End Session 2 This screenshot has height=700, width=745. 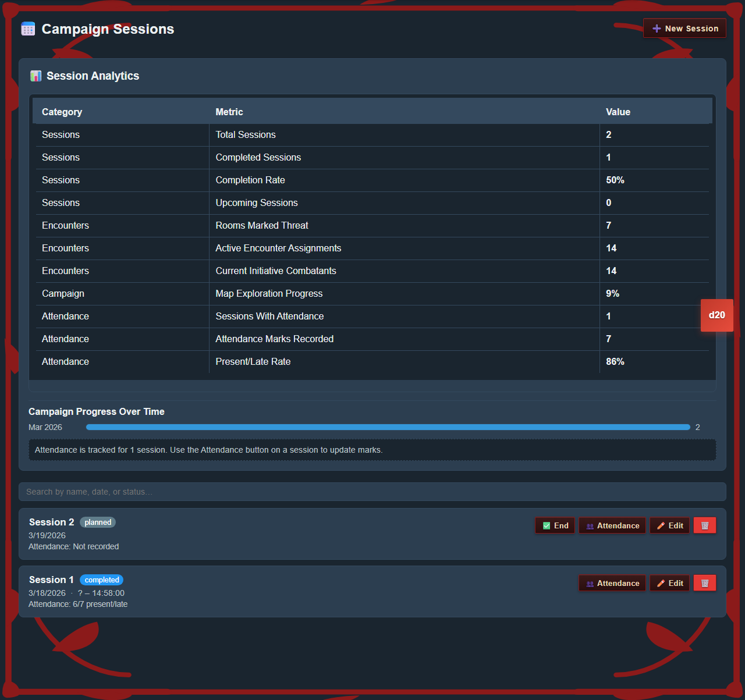tap(555, 525)
